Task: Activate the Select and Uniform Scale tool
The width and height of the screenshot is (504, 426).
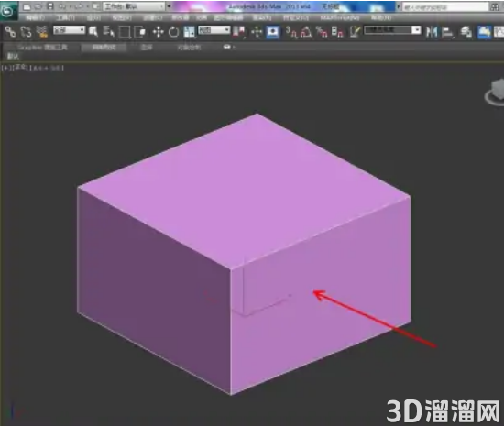Action: (189, 32)
